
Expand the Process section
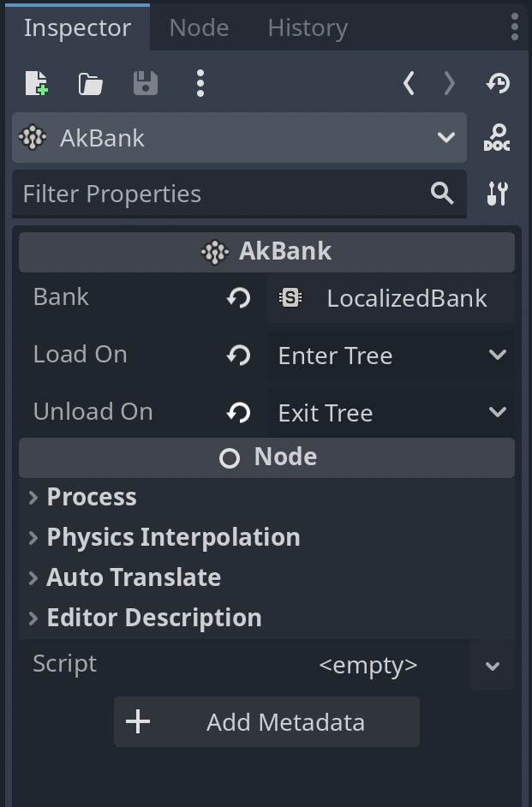[92, 497]
